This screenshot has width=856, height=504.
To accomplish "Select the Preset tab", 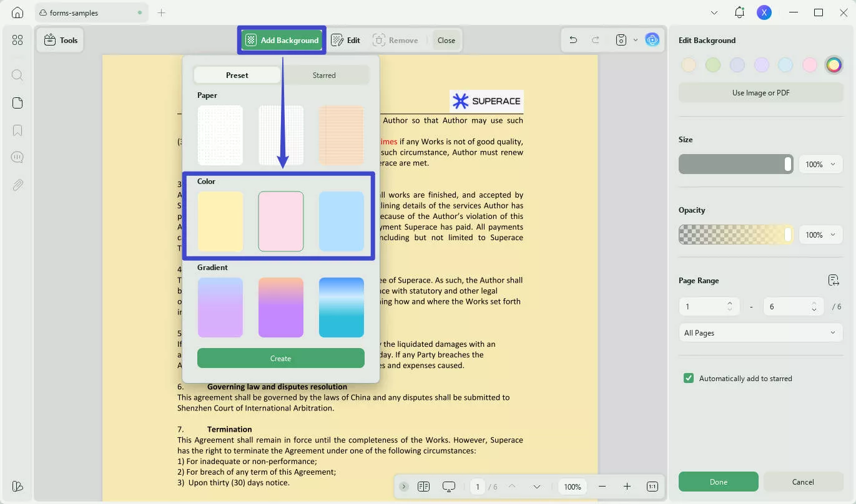I will tap(237, 75).
